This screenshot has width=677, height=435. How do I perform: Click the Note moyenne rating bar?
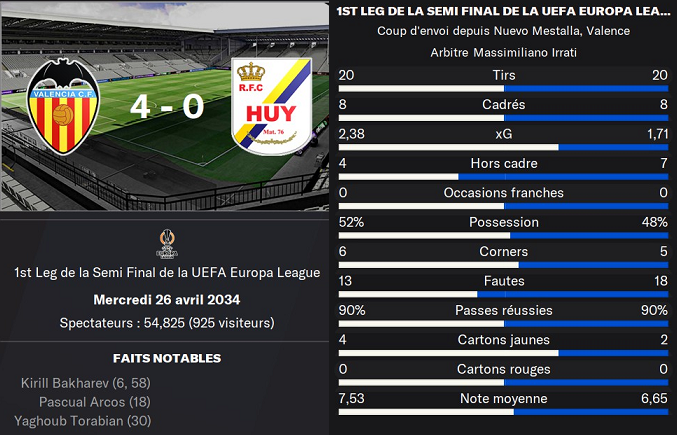tap(503, 412)
